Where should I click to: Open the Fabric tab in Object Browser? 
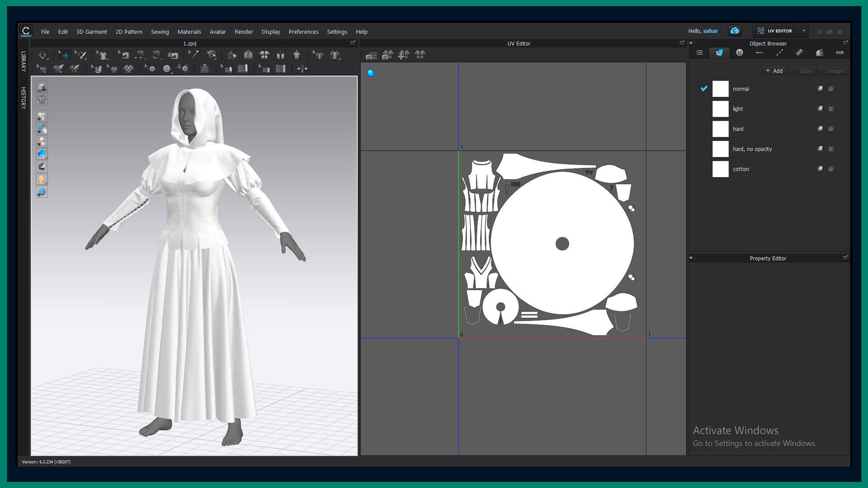coord(719,53)
